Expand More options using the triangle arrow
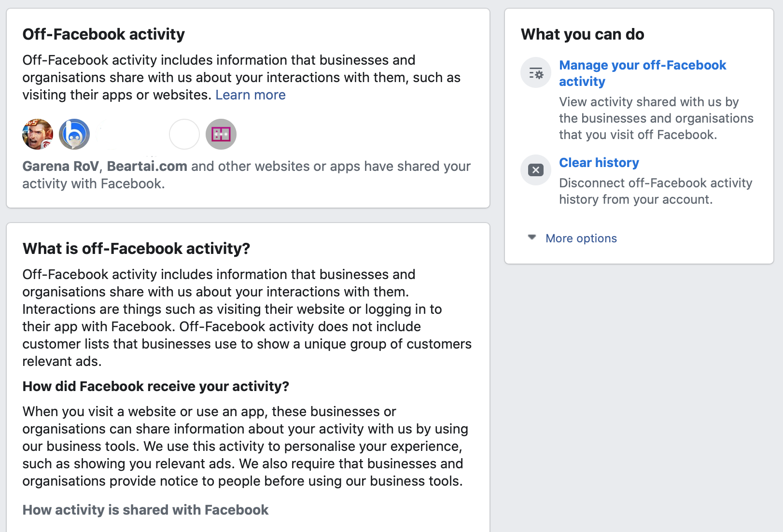Screen dimensions: 783x532 point(532,238)
